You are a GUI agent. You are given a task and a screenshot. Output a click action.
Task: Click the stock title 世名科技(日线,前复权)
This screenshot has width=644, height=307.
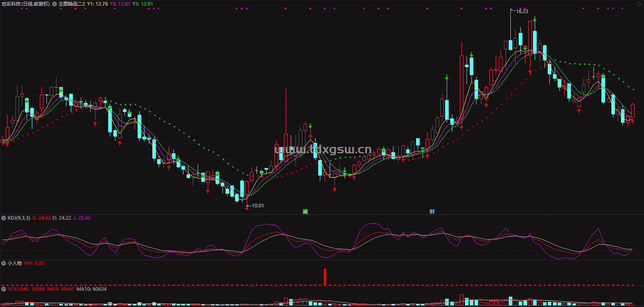26,4
